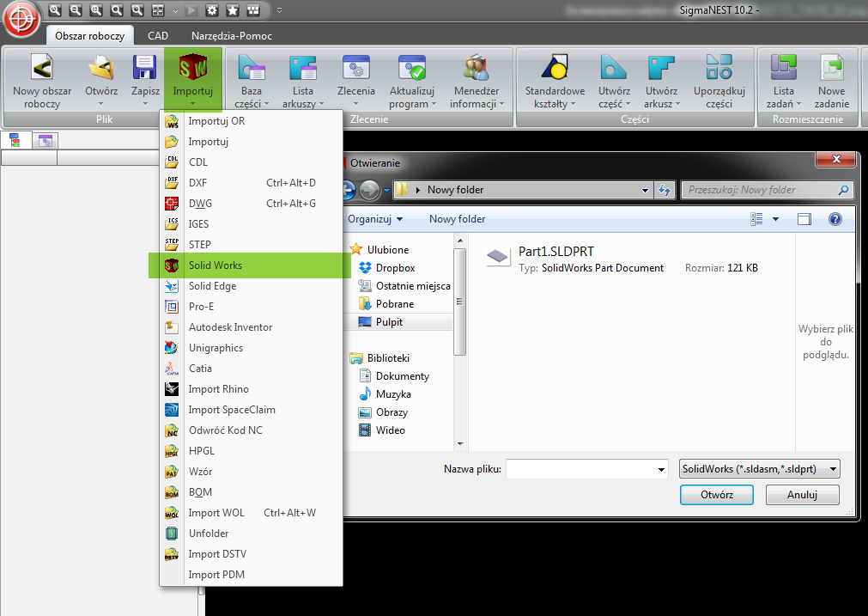Click the Zlecenia icon

point(356,68)
